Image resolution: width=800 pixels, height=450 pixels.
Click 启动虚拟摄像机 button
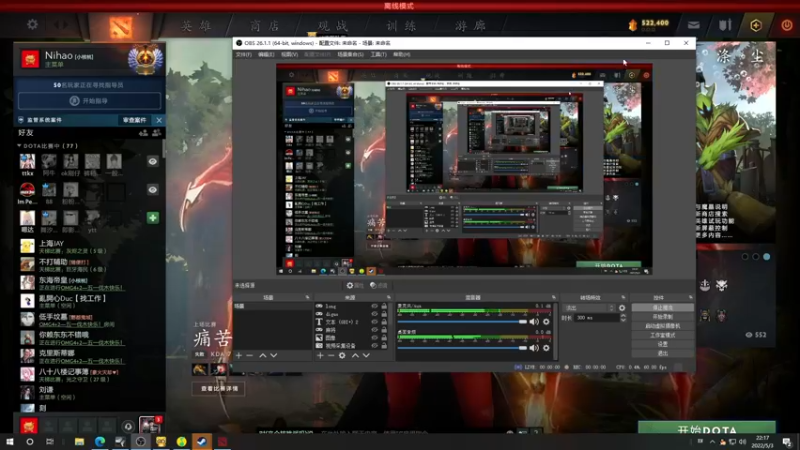(x=662, y=326)
